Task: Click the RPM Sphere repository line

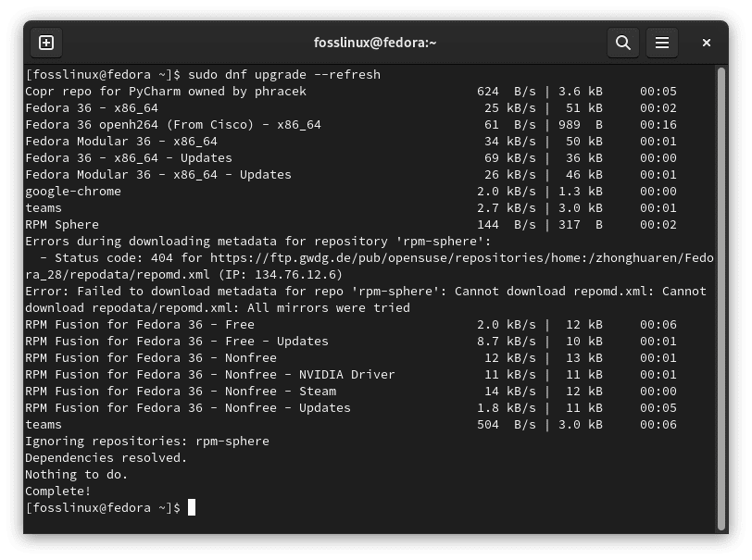Action: [x=63, y=224]
